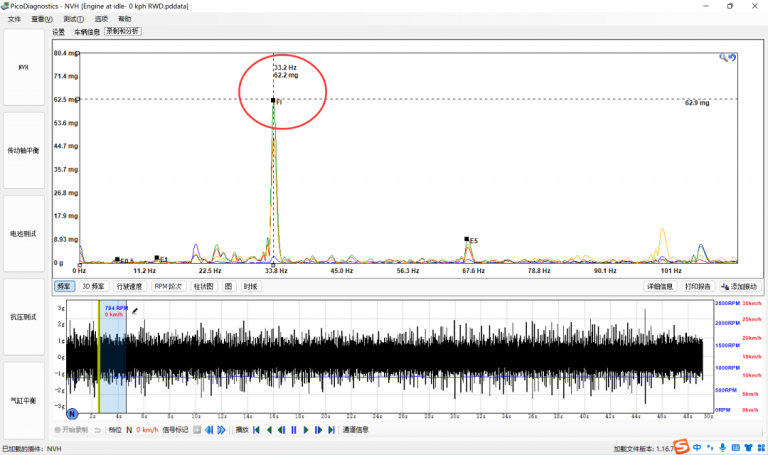Switch to the 时域 (Time domain) view
This screenshot has width=768, height=455.
250,287
